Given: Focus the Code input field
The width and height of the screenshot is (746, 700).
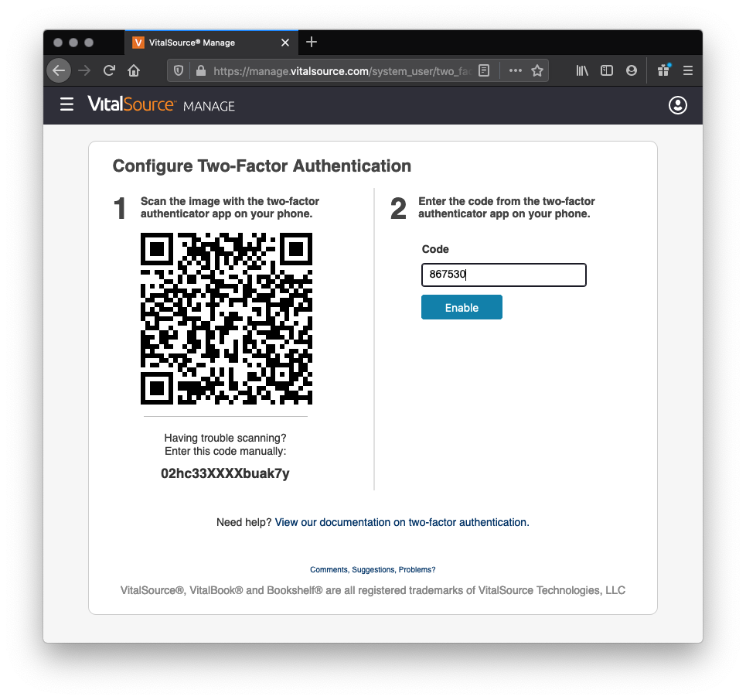Looking at the screenshot, I should pyautogui.click(x=503, y=275).
